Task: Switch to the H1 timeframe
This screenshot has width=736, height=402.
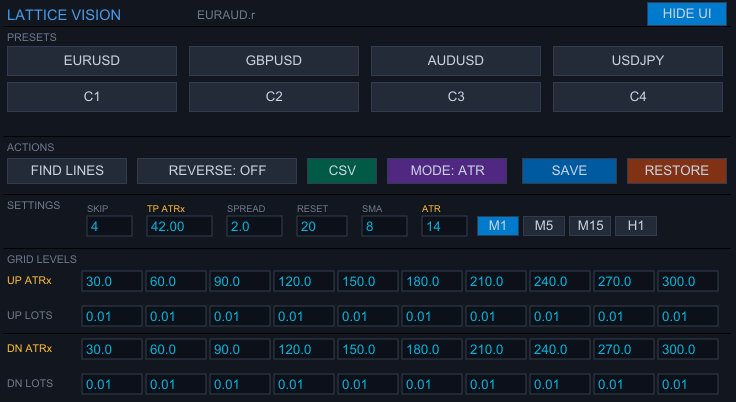Action: [636, 226]
